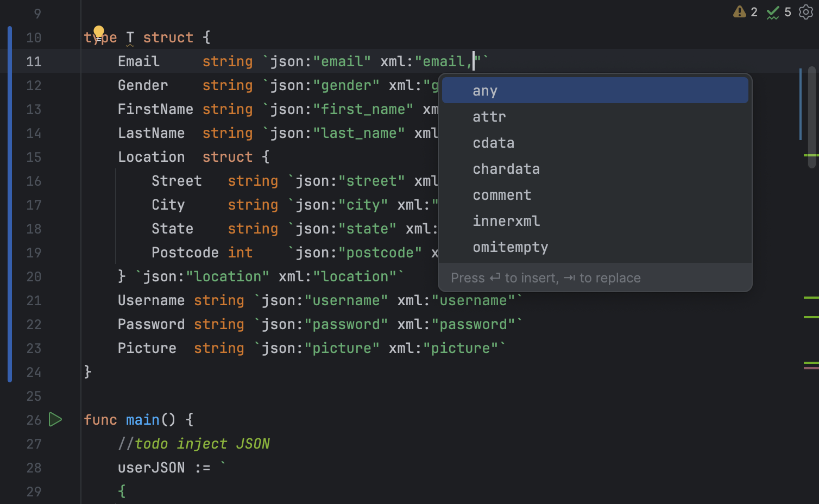This screenshot has height=504, width=819.
Task: Select the "cdata" completion entry
Action: pyautogui.click(x=493, y=142)
